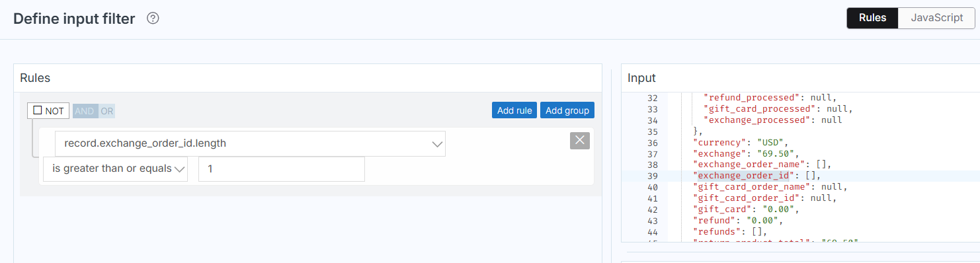Viewport: 980px width, 263px height.
Task: Click the "exchange_order_id" key in the JSON
Action: pyautogui.click(x=741, y=176)
